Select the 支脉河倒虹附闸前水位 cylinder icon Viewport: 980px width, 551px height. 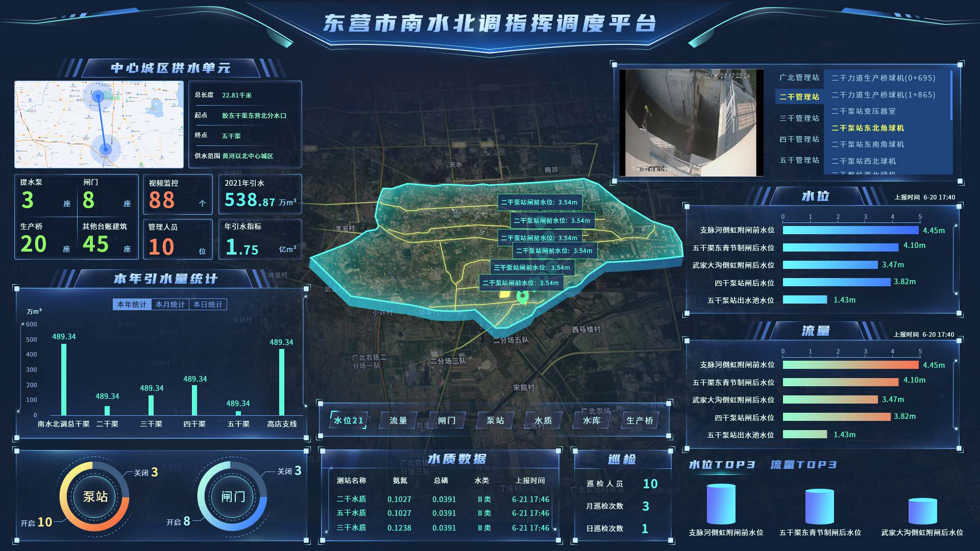[721, 504]
